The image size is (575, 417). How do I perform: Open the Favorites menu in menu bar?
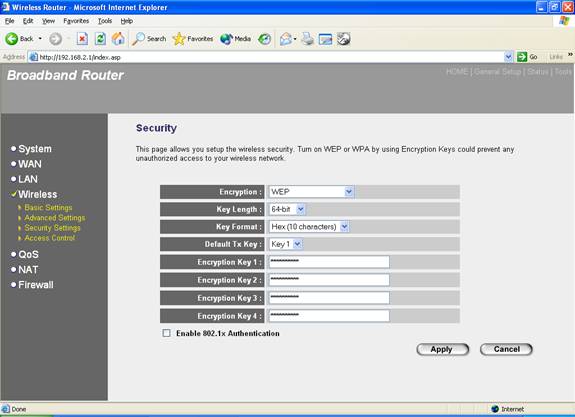[76, 21]
